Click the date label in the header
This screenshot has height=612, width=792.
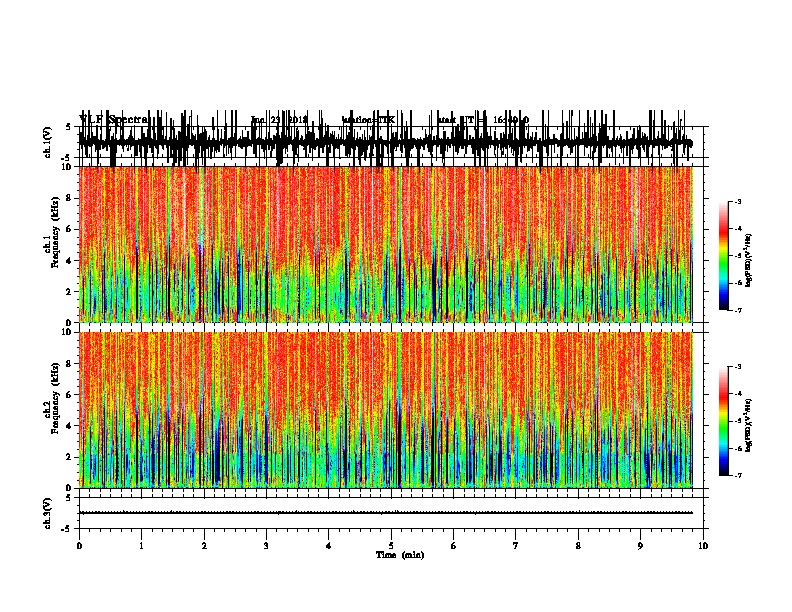(279, 120)
